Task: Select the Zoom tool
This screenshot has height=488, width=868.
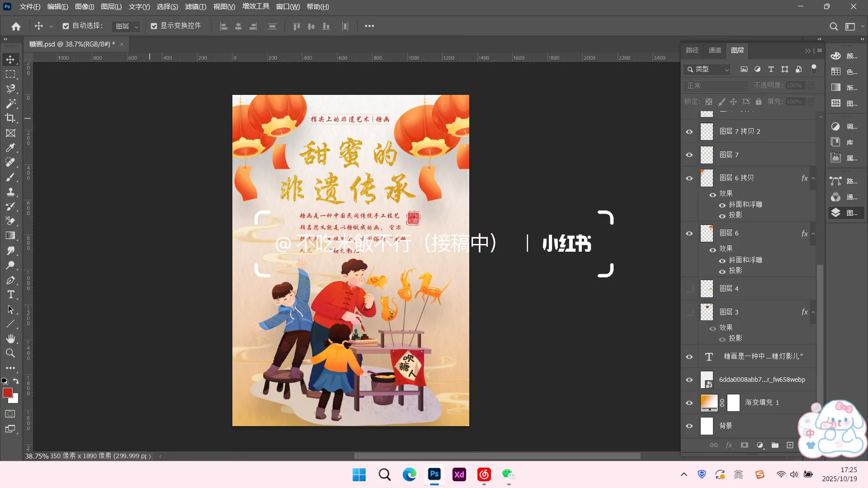Action: coord(11,353)
